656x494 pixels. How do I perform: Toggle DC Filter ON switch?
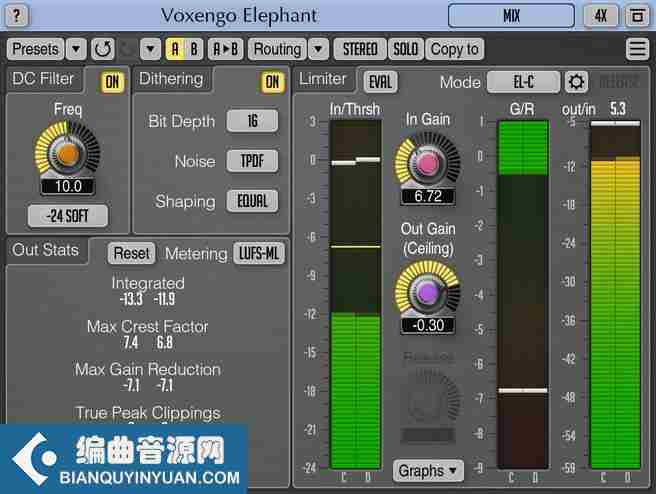[x=112, y=82]
